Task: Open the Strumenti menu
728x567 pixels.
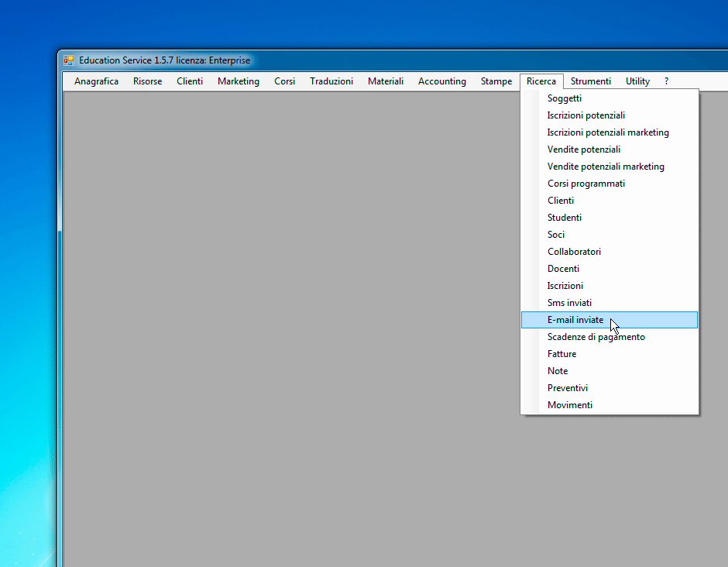Action: (x=591, y=81)
